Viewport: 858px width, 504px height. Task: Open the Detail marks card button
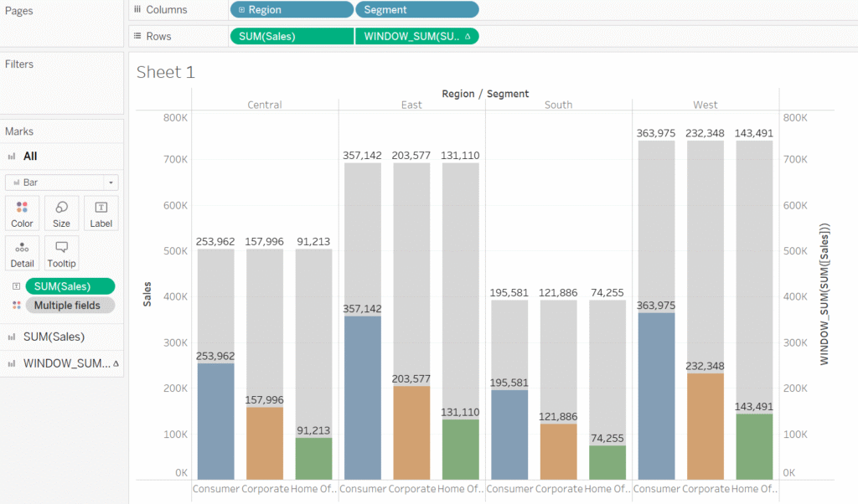[x=22, y=253]
